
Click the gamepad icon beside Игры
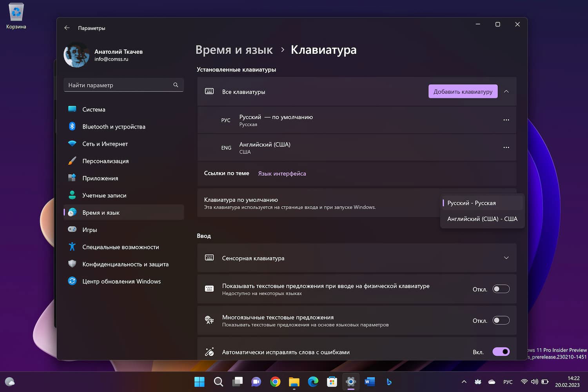pos(72,229)
